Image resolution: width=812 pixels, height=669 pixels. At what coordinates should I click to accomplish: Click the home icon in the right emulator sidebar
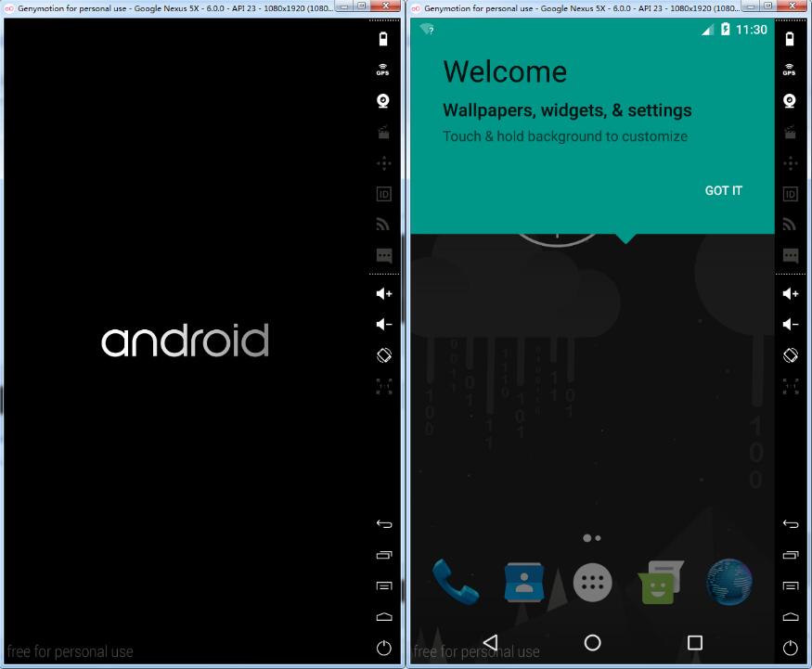point(791,616)
